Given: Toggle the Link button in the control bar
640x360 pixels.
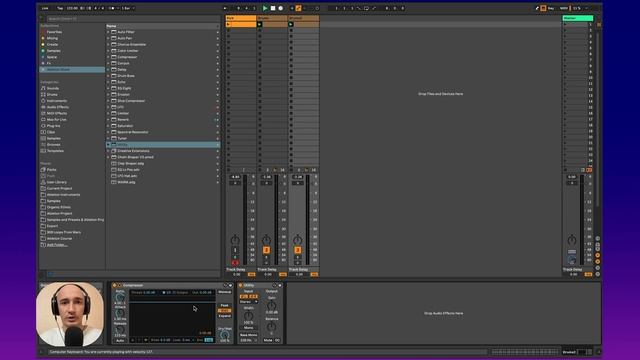Looking at the screenshot, I should click(45, 8).
